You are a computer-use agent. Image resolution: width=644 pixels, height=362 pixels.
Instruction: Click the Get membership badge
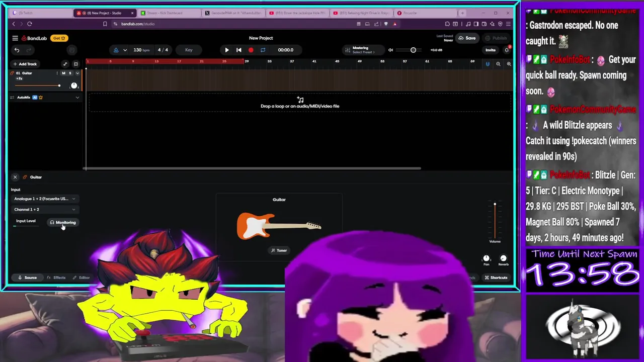[59, 38]
